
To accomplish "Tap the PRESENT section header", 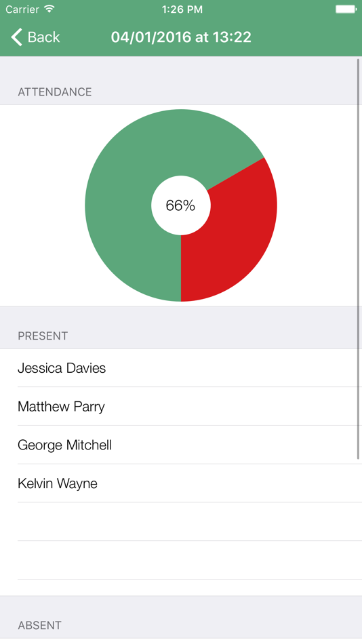I will (x=43, y=336).
